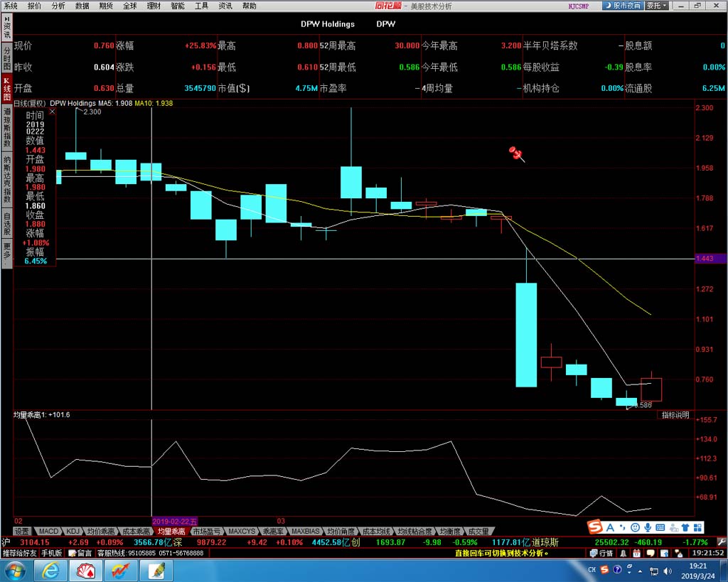728x582 pixels.
Task: Open the Sogou soft keyboard icon
Action: pyautogui.click(x=660, y=528)
